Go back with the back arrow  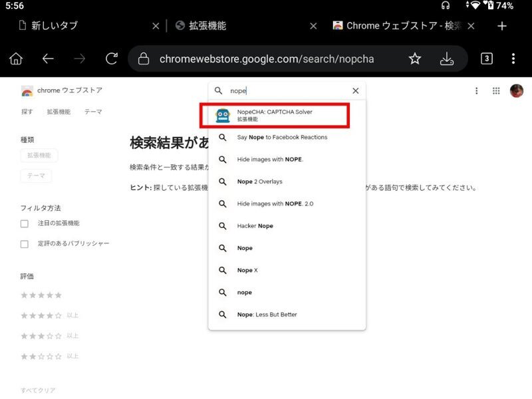point(48,59)
